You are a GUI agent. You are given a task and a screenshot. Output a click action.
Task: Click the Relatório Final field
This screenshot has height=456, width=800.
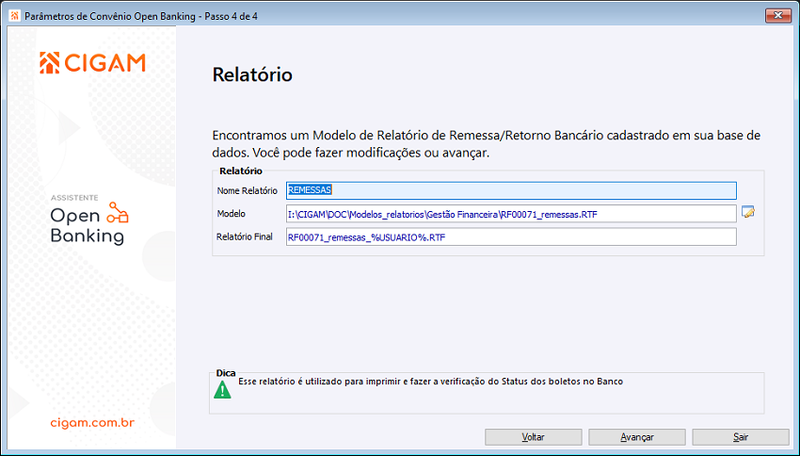tap(511, 237)
